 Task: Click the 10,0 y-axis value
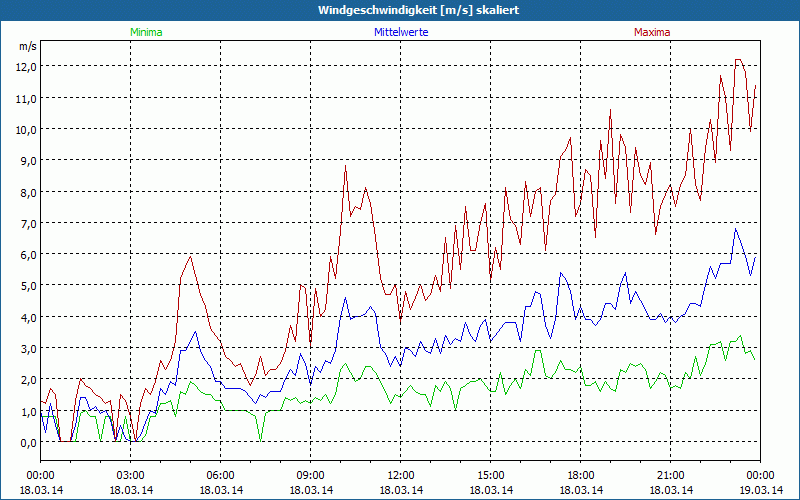25,129
